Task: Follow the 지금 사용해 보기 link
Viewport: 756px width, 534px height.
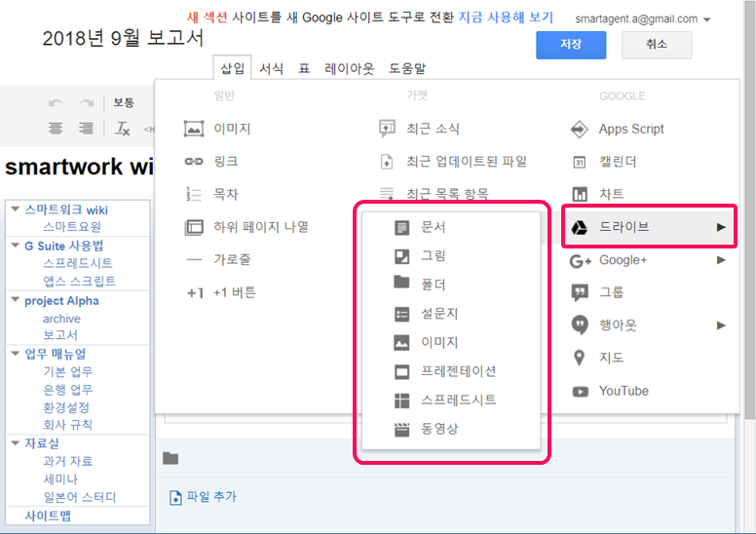Action: click(506, 18)
